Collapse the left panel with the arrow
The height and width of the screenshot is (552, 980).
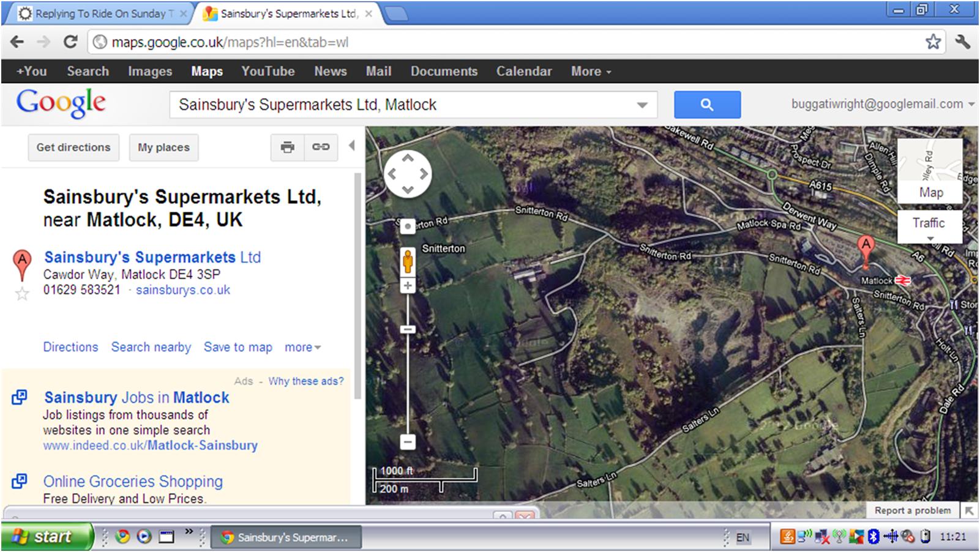point(351,146)
